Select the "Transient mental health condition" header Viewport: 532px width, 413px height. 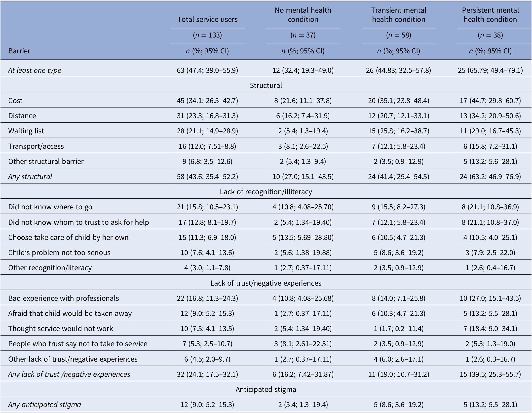pos(398,15)
